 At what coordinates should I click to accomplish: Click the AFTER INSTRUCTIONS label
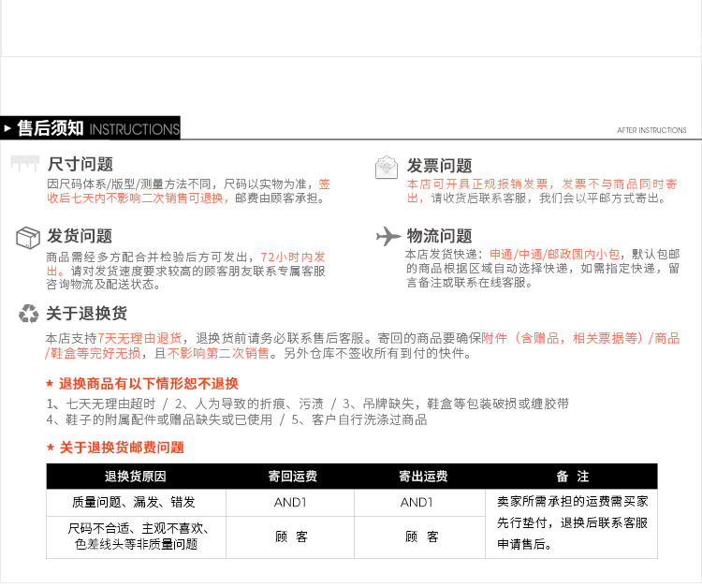tap(651, 130)
